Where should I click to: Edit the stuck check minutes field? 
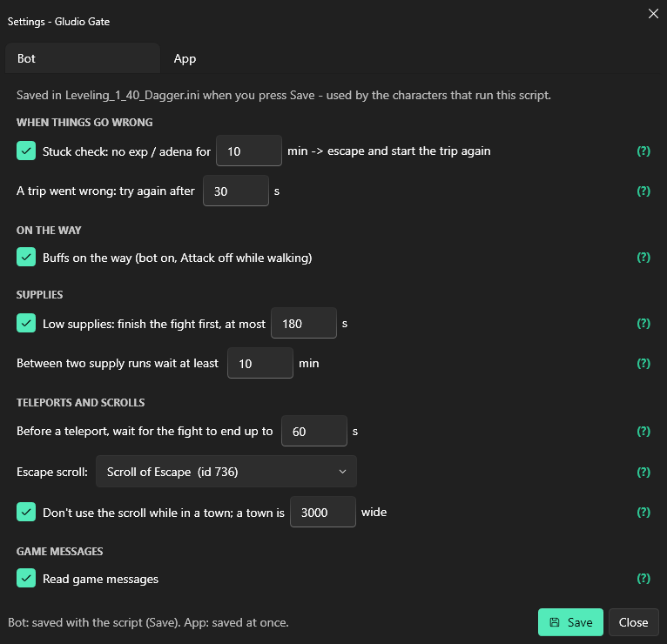pyautogui.click(x=249, y=151)
